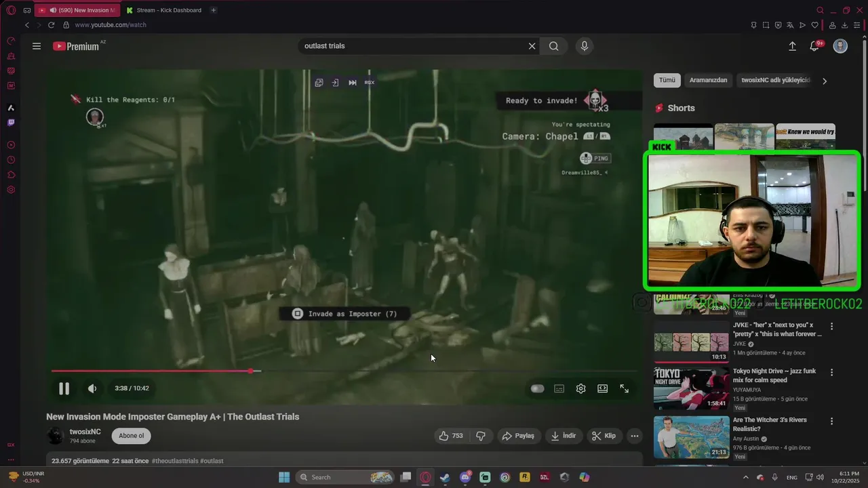Click the Paylaş share button
Screen dimensions: 868x488
(518, 436)
